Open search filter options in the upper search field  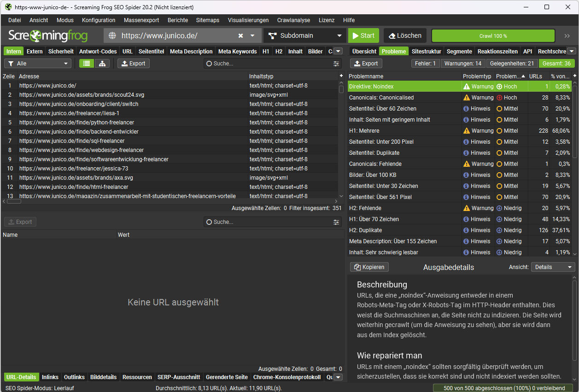point(336,64)
